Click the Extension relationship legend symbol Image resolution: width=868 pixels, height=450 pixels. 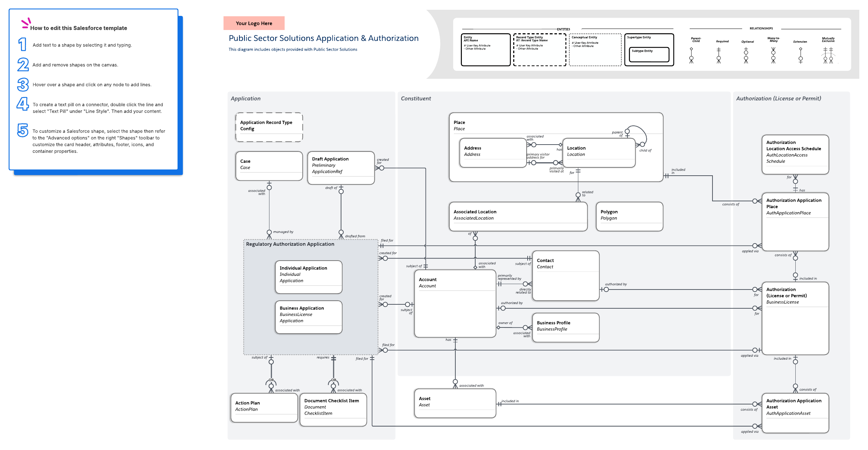800,55
